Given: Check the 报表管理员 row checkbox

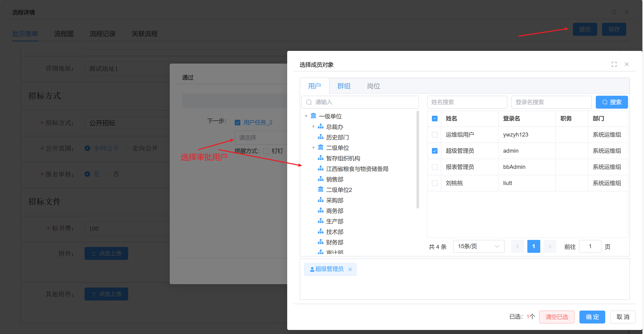Looking at the screenshot, I should point(435,167).
